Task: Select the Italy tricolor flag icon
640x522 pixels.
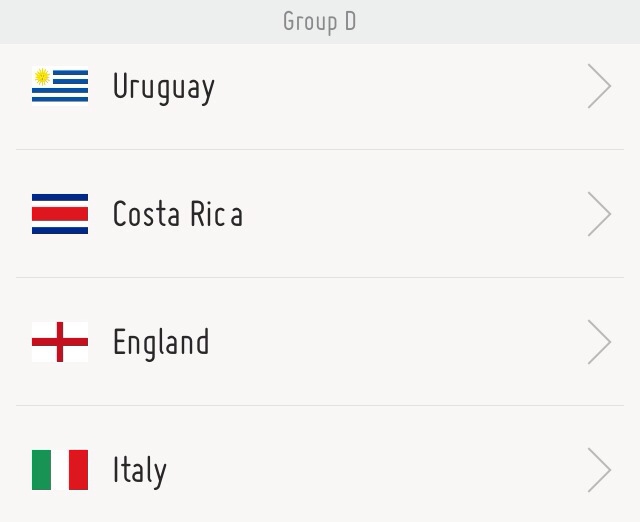Action: [60, 470]
